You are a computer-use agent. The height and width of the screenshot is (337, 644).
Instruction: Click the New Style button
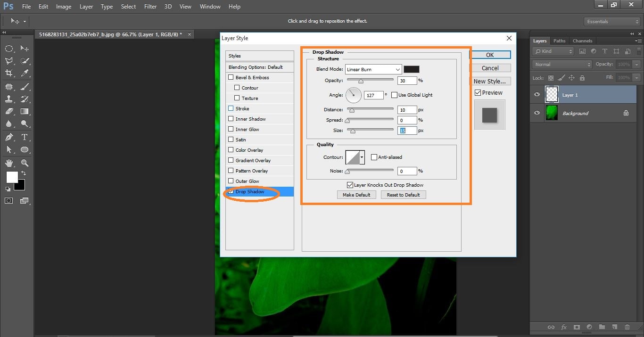point(490,81)
